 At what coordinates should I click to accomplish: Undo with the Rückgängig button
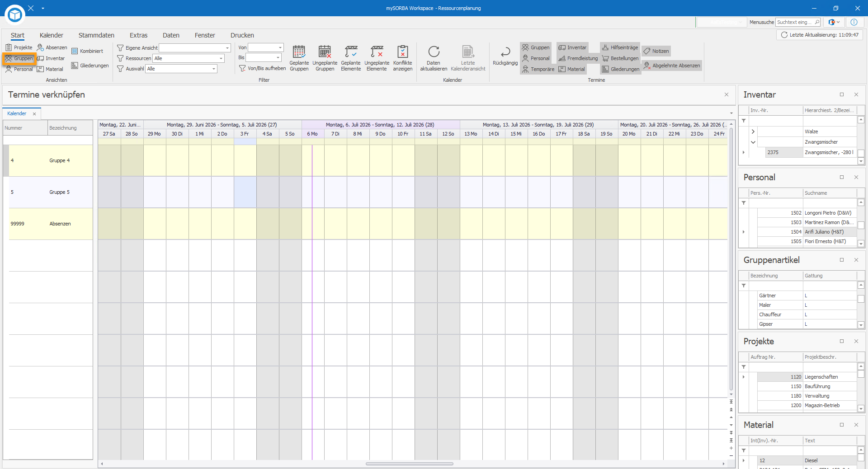pos(505,56)
